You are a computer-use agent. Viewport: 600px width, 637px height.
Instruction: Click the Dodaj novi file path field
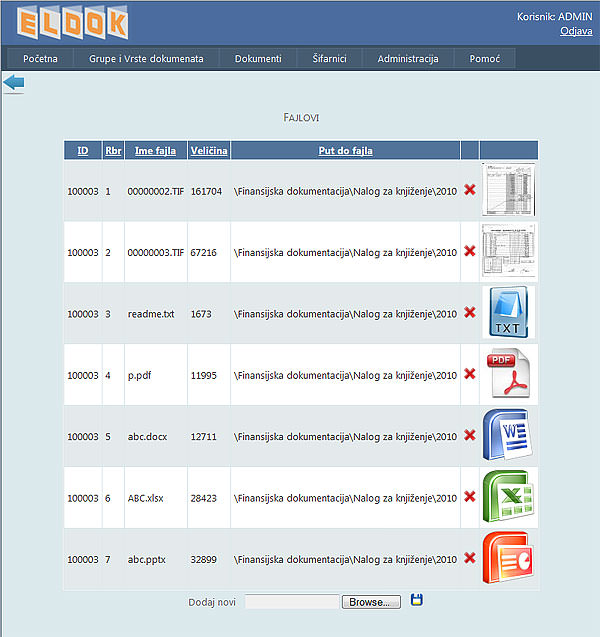291,602
